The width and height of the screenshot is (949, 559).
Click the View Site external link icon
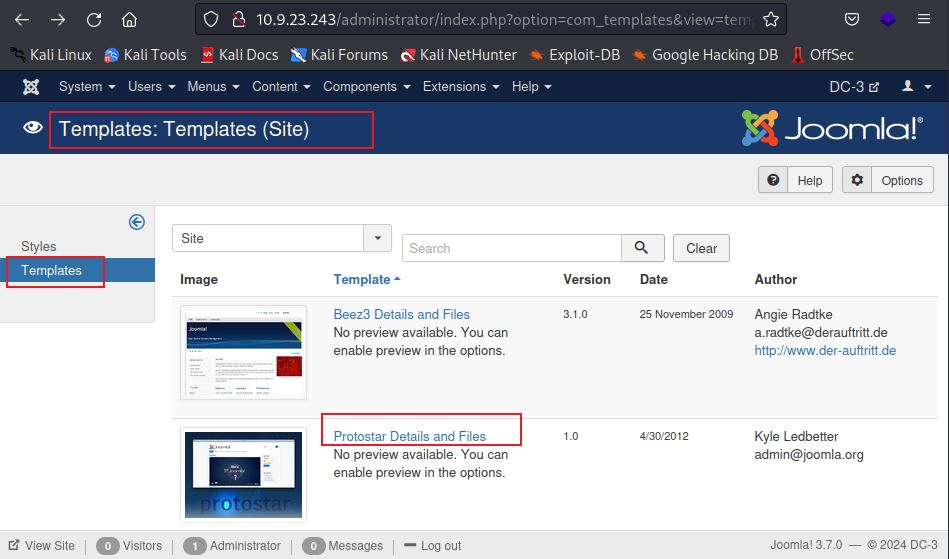14,545
